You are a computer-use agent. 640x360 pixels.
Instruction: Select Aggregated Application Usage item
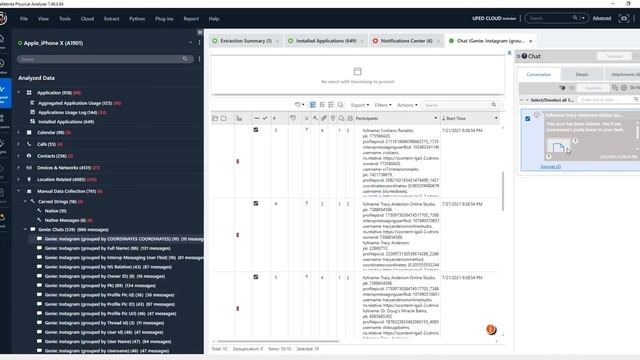coord(75,103)
